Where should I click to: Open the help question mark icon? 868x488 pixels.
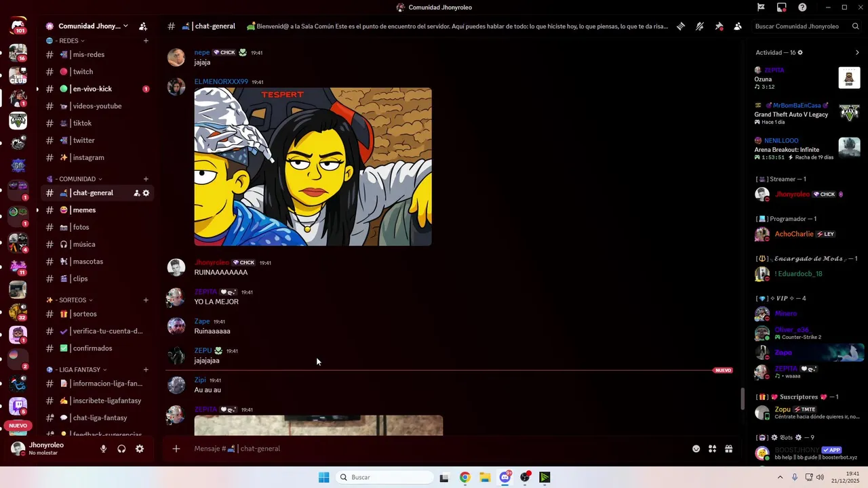802,7
